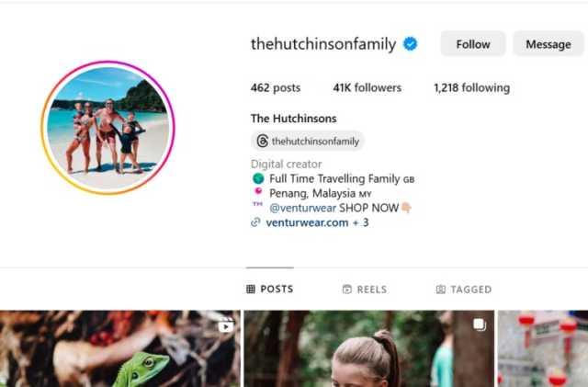Follow thehutchinsonfamily account
588x387 pixels.
[473, 44]
